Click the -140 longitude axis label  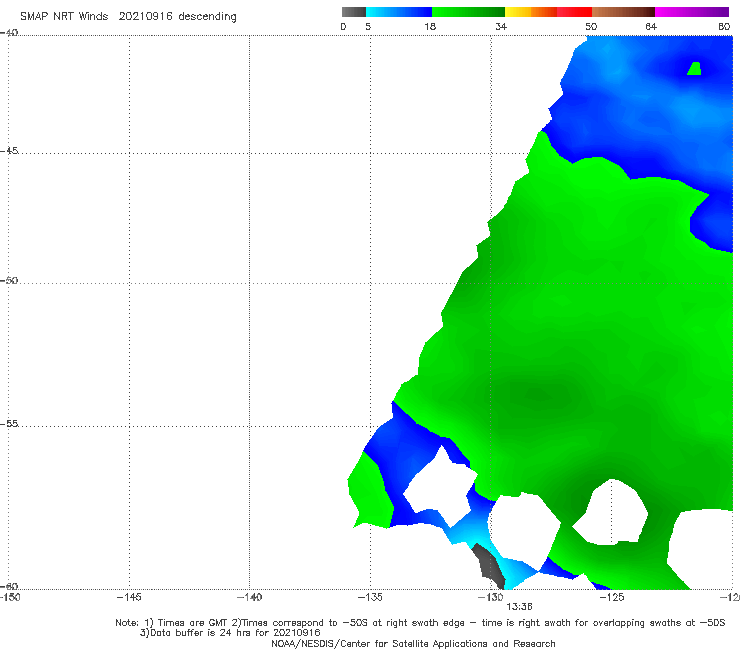click(249, 597)
